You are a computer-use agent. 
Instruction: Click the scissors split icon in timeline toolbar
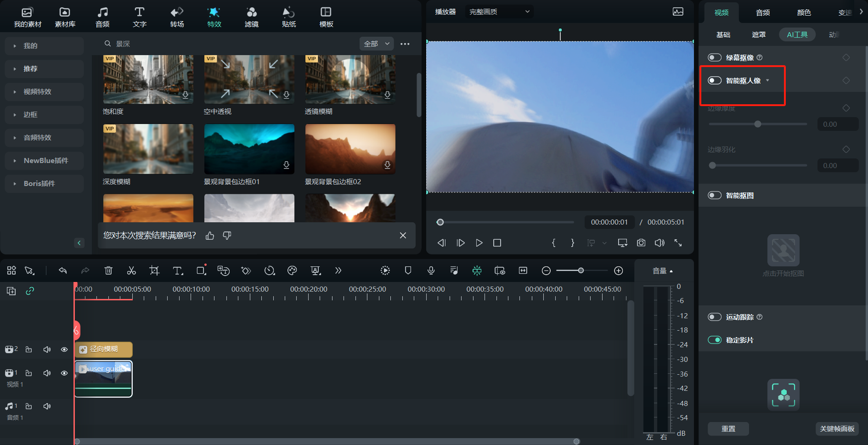(131, 270)
